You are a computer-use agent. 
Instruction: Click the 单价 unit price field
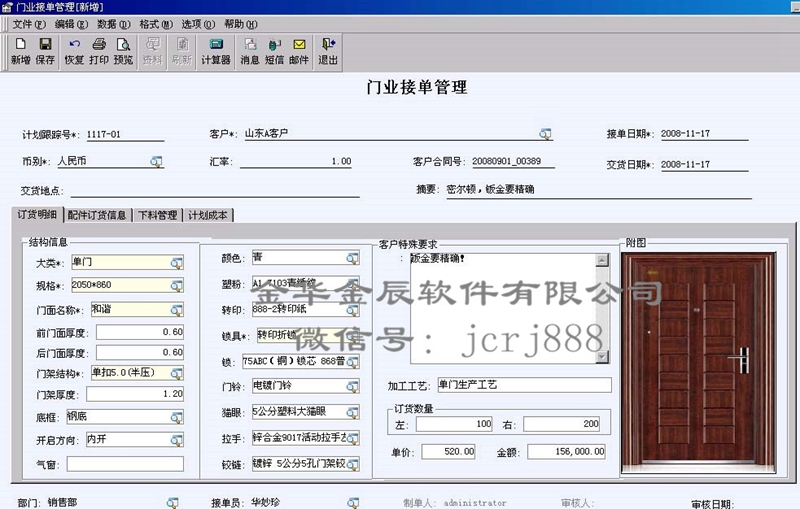448,452
